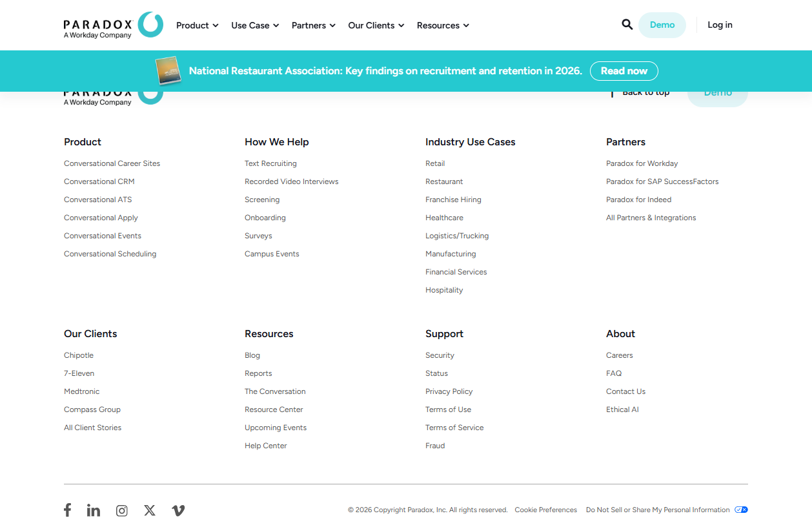Click the report booklet thumbnail in banner

click(x=168, y=70)
